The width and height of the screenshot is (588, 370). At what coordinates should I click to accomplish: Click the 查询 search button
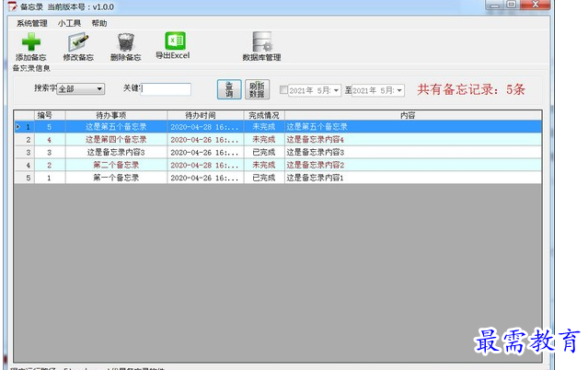click(229, 89)
